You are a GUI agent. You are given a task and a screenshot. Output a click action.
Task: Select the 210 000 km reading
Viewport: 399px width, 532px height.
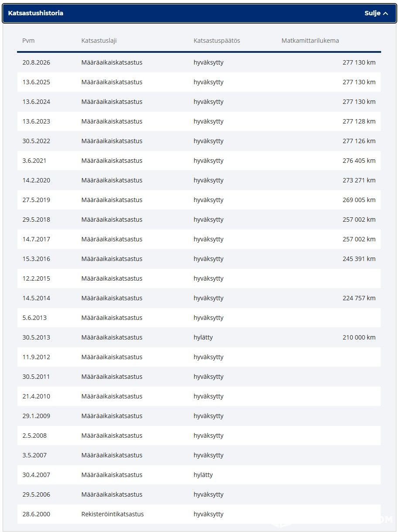pos(359,337)
